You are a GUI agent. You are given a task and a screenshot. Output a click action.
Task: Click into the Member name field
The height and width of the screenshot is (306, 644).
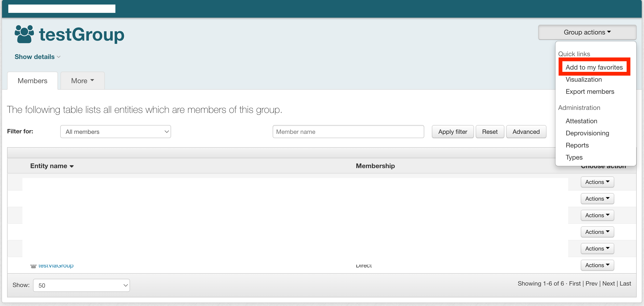pos(348,132)
